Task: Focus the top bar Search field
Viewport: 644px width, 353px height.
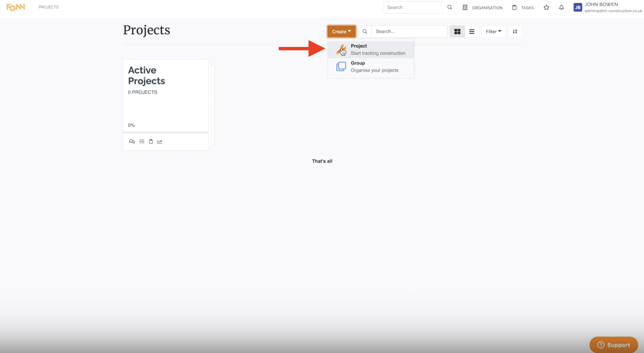Action: tap(413, 7)
